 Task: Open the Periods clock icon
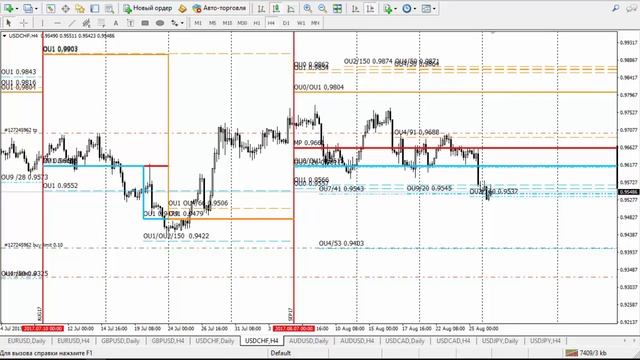click(407, 8)
